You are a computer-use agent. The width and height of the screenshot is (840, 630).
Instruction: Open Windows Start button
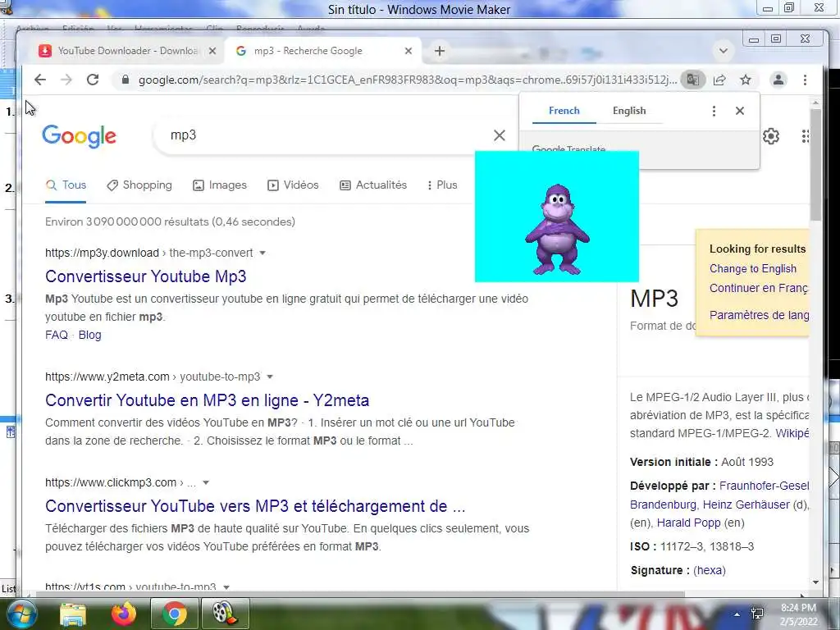tap(21, 614)
